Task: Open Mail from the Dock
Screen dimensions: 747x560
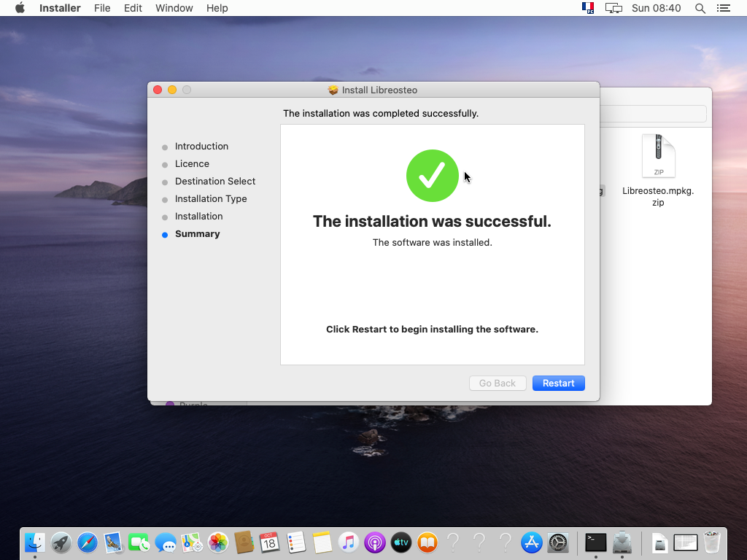Action: tap(113, 542)
